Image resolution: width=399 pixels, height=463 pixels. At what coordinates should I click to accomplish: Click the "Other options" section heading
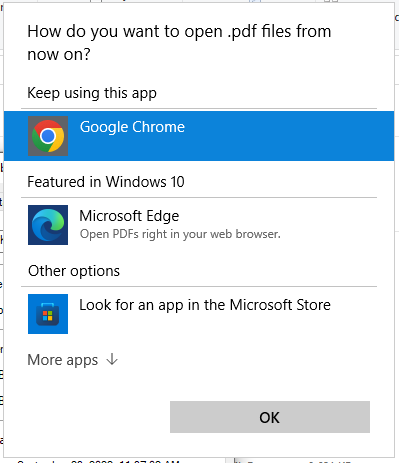[74, 271]
